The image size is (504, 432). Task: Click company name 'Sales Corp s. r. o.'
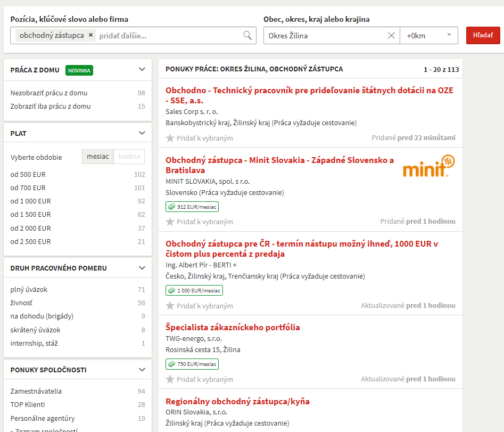pos(192,112)
